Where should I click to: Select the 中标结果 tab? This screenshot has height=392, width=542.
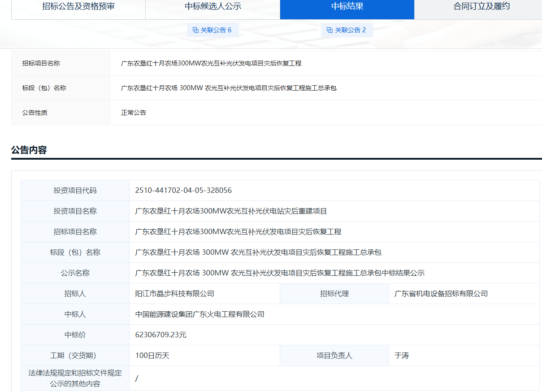[347, 7]
